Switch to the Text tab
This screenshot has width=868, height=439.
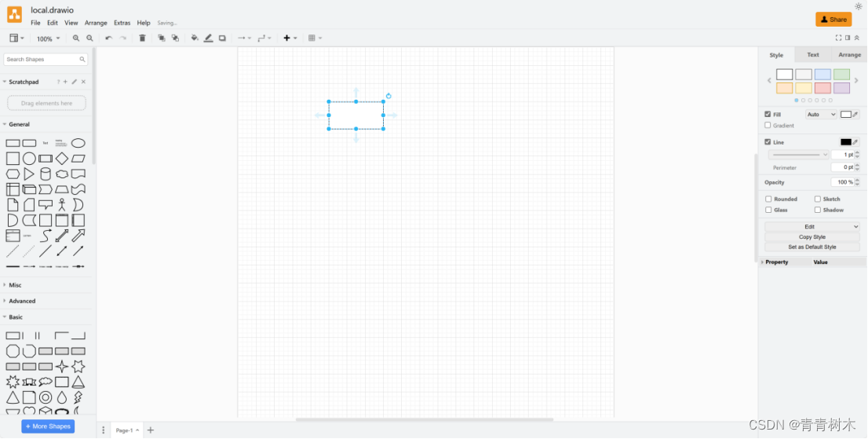(812, 55)
